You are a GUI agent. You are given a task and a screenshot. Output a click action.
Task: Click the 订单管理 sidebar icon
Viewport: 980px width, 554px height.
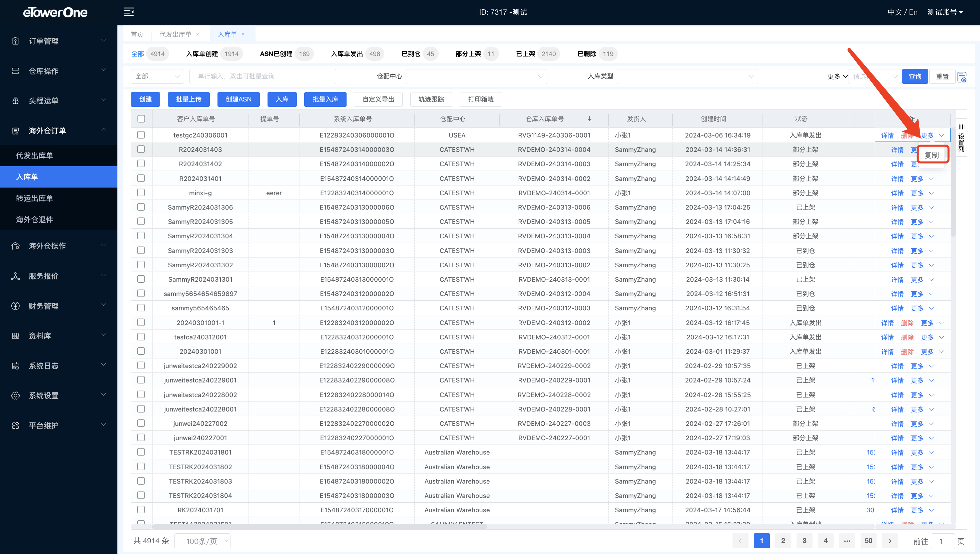16,41
